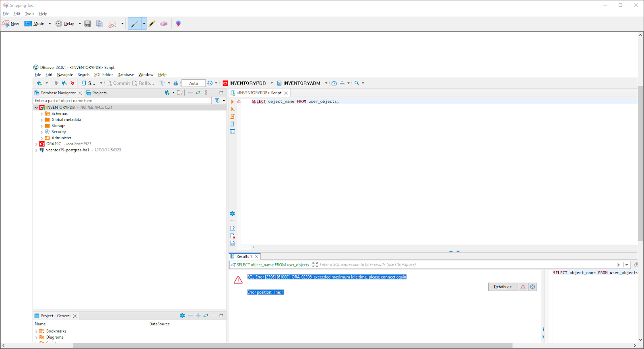Click the Rollback button
The height and width of the screenshot is (349, 644).
pyautogui.click(x=143, y=83)
